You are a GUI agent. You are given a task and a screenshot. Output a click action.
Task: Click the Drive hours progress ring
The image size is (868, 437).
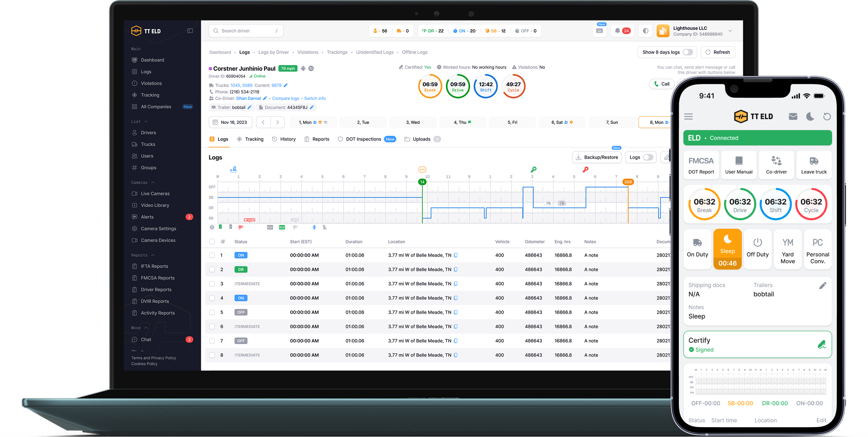[458, 86]
